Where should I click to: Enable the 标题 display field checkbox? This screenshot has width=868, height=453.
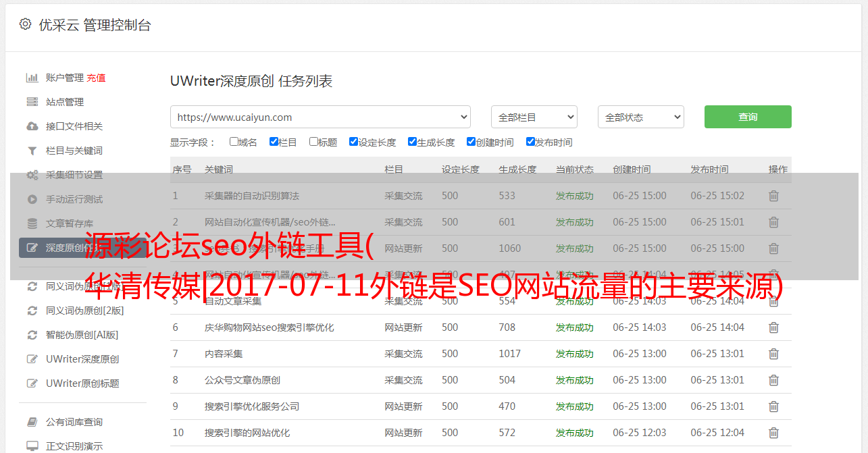(313, 142)
